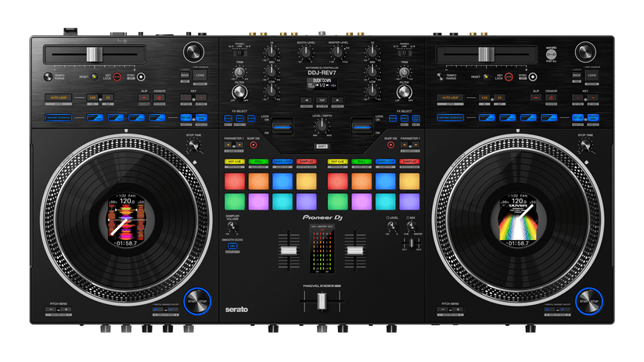
Task: Toggle the SMOOTH ECHO ON button
Action: click(232, 246)
